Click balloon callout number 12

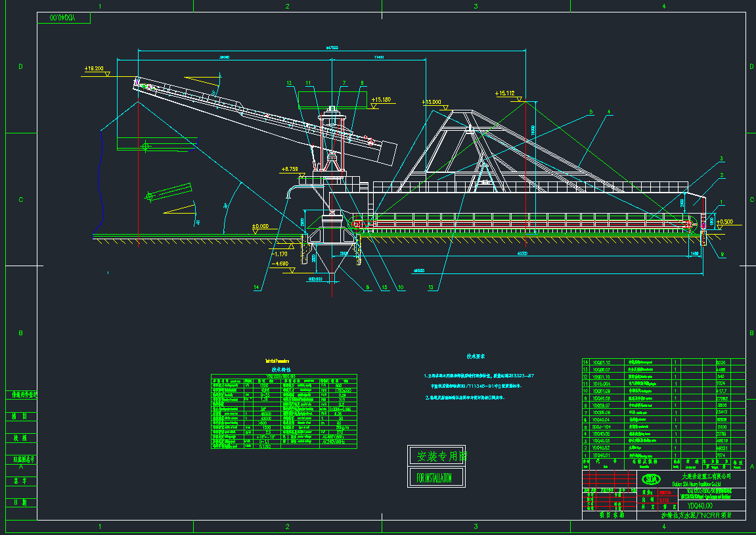coord(289,83)
